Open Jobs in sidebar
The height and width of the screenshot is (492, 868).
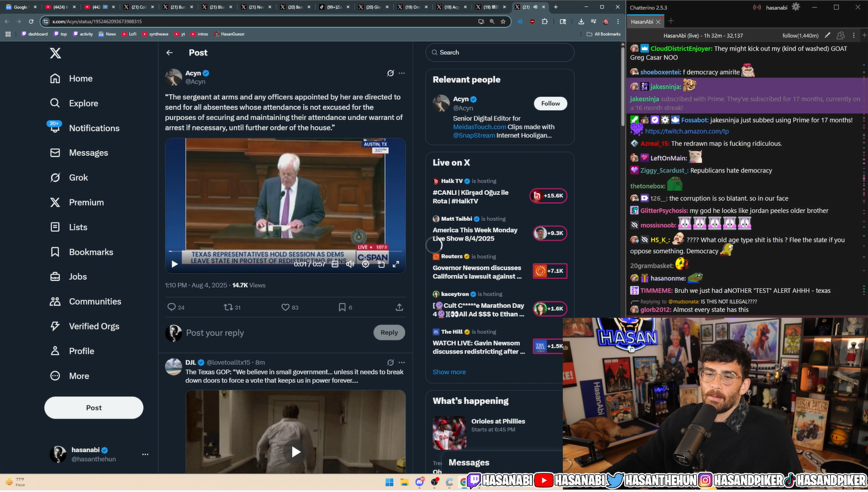click(x=68, y=276)
